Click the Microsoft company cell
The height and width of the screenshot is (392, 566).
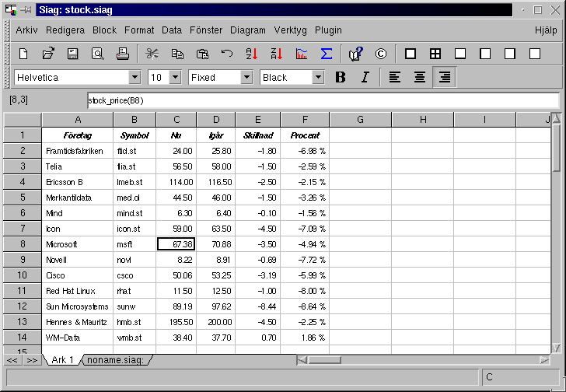(78, 244)
